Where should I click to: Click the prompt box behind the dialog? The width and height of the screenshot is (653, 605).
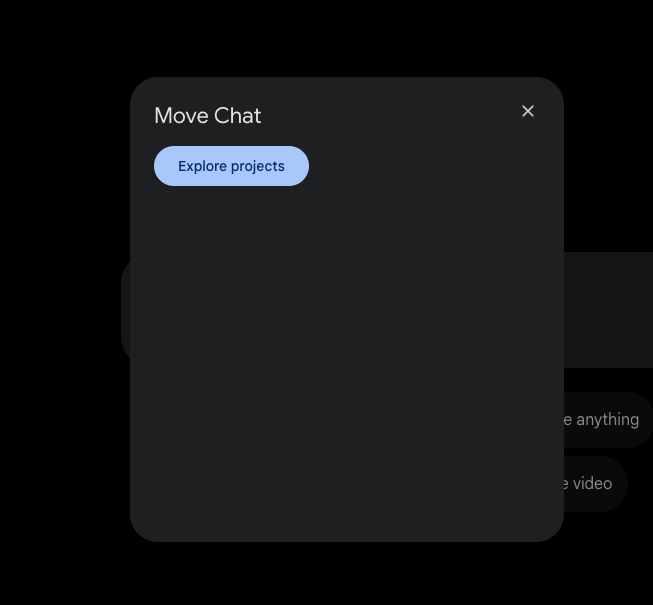[608, 310]
